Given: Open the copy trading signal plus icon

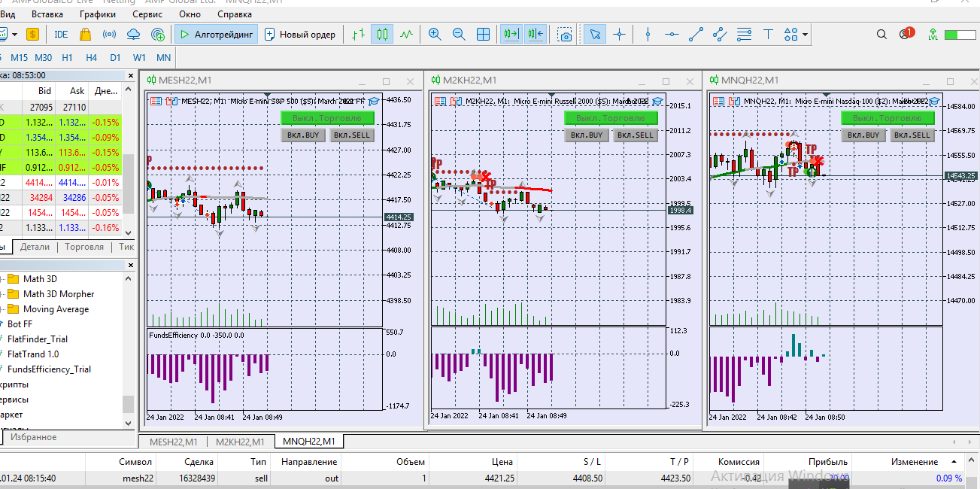Looking at the screenshot, I should (x=158, y=34).
